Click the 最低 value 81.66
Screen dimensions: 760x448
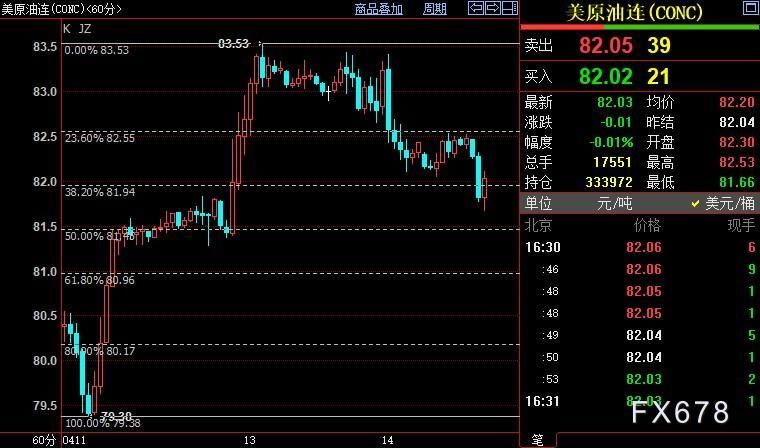[737, 182]
